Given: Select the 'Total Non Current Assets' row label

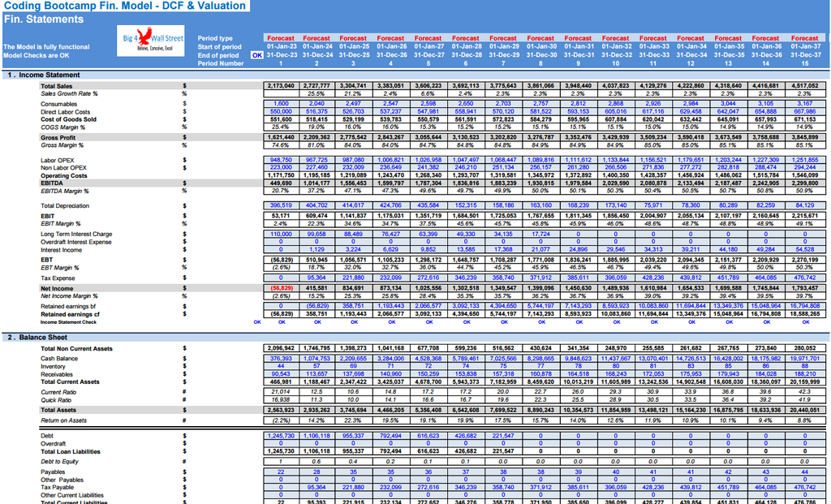Looking at the screenshot, I should point(76,348).
